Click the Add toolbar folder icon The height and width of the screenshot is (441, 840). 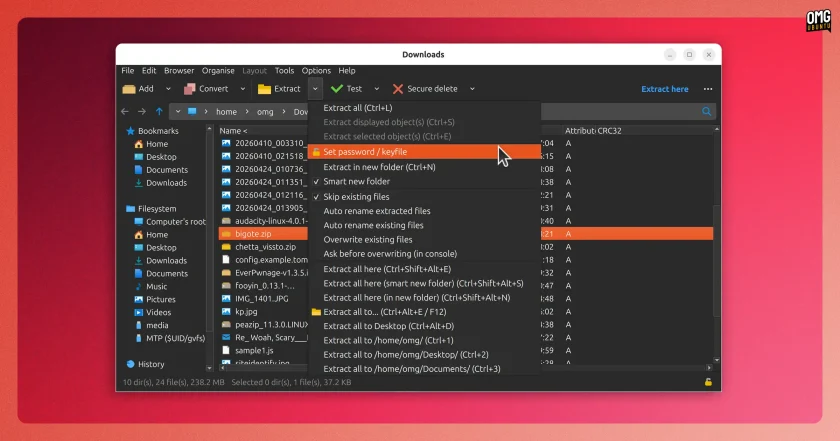(129, 89)
